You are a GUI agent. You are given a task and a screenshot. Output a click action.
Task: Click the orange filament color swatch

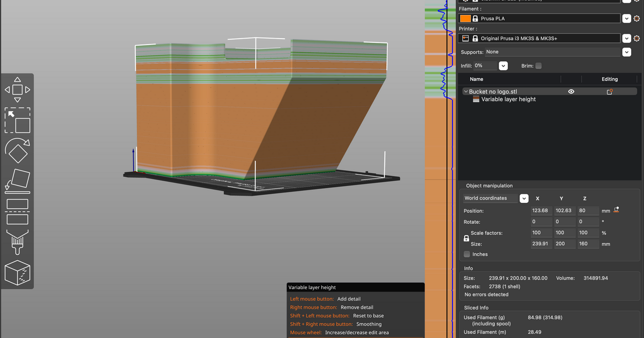click(x=465, y=18)
